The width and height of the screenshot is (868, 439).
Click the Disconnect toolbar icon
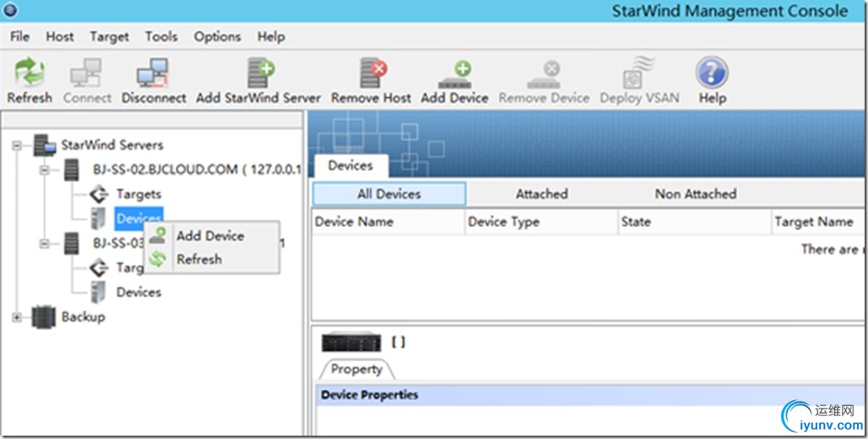153,73
